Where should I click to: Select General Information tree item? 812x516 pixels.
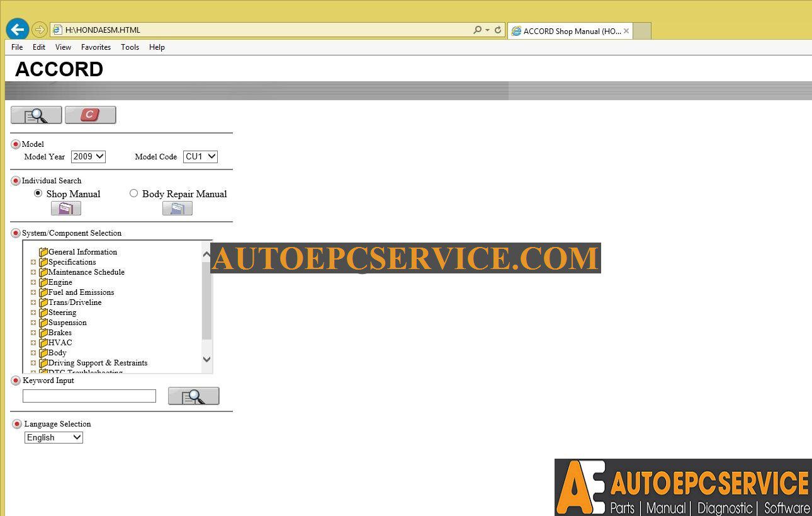(x=82, y=252)
